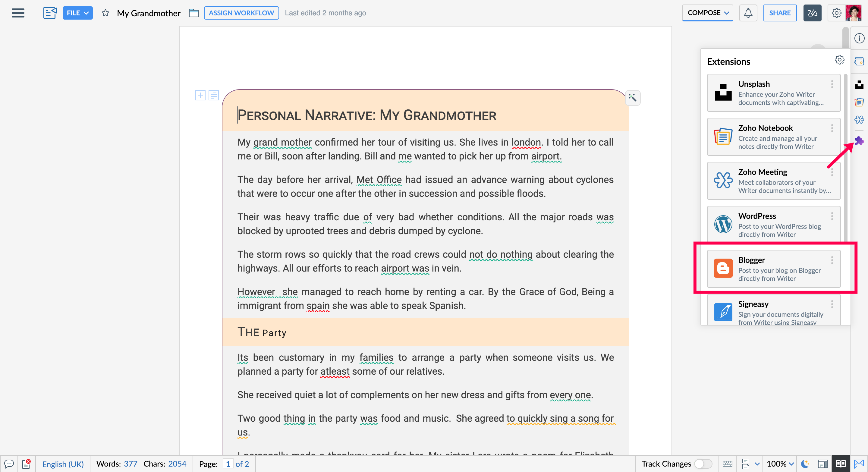Click the magic wand format icon
The height and width of the screenshot is (472, 868).
(633, 98)
